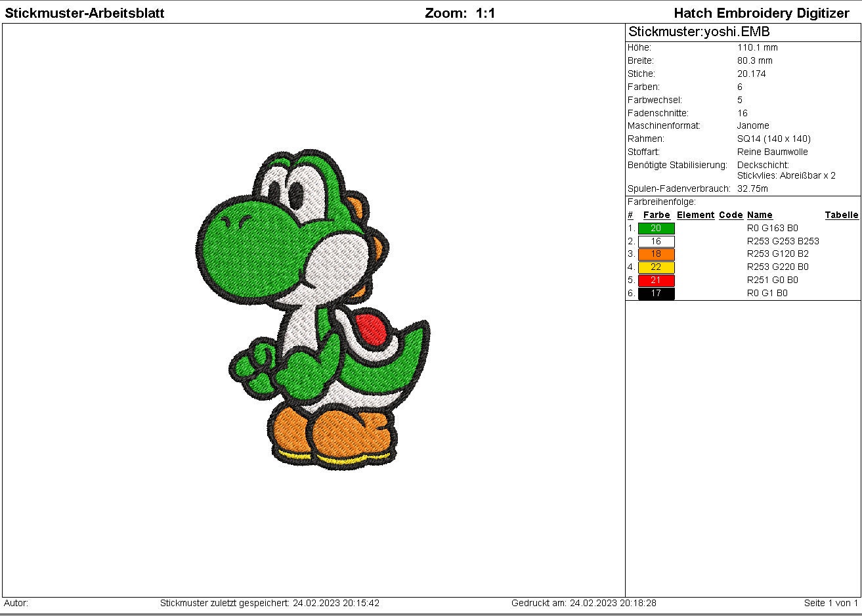Select the green color swatch 20
This screenshot has width=862, height=616.
[x=655, y=228]
